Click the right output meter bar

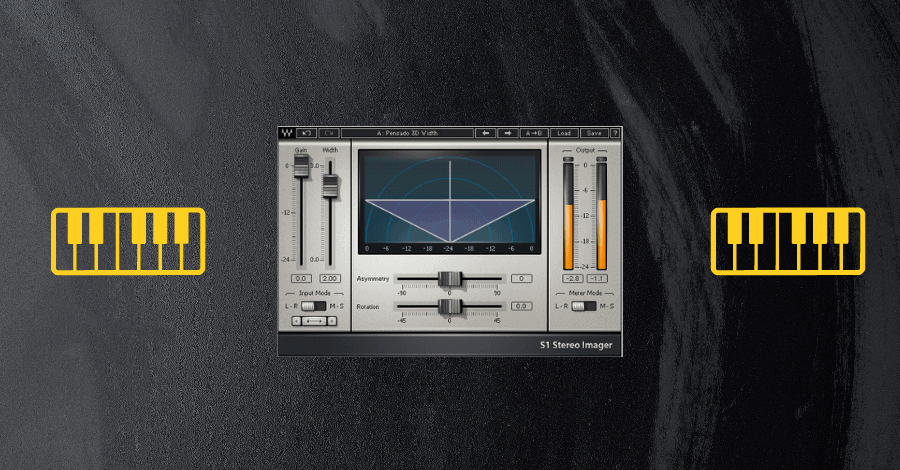tap(602, 216)
